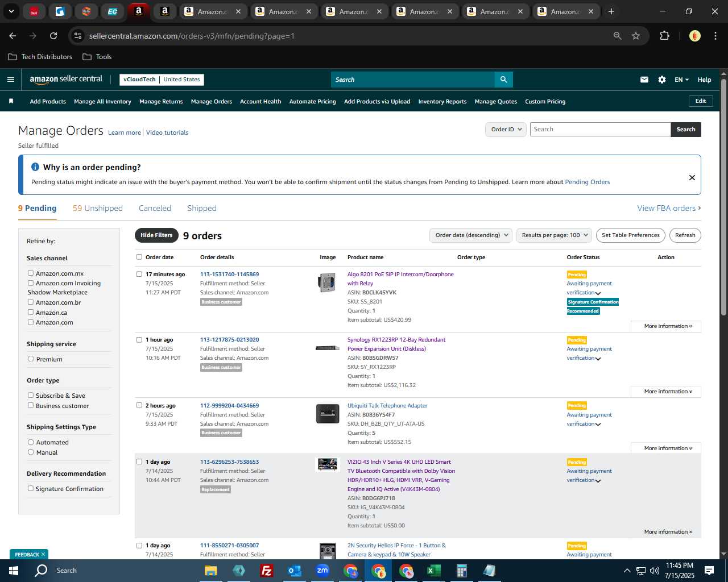Open File Explorer from taskbar
This screenshot has height=582, width=728.
pyautogui.click(x=211, y=571)
